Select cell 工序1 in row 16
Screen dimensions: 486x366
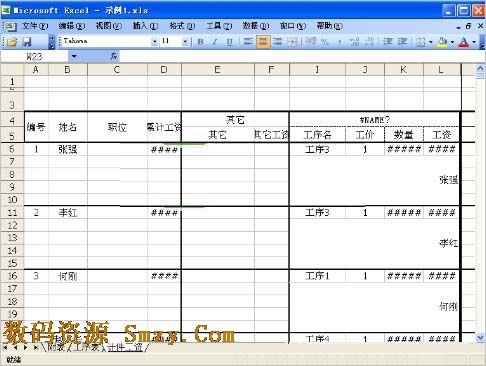tap(317, 276)
